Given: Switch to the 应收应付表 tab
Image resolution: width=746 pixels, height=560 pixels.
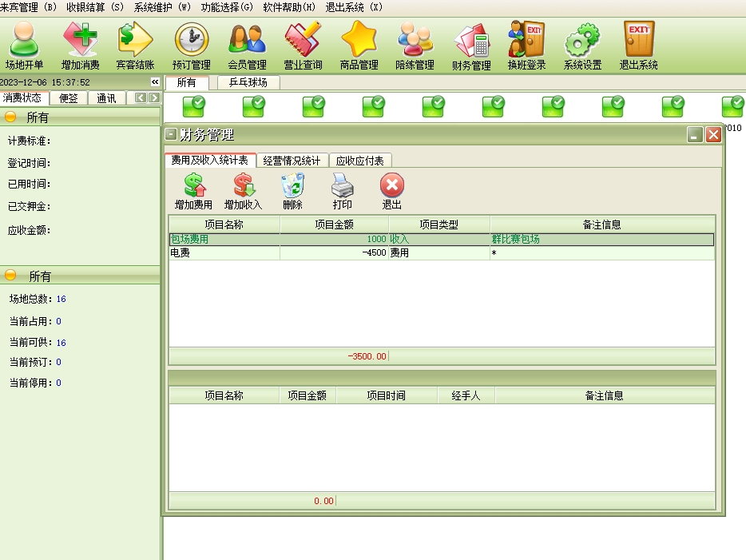Looking at the screenshot, I should (x=359, y=161).
